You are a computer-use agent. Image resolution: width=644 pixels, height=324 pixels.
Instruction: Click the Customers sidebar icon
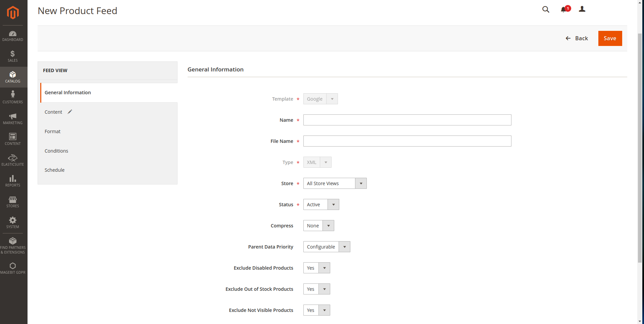click(x=13, y=97)
